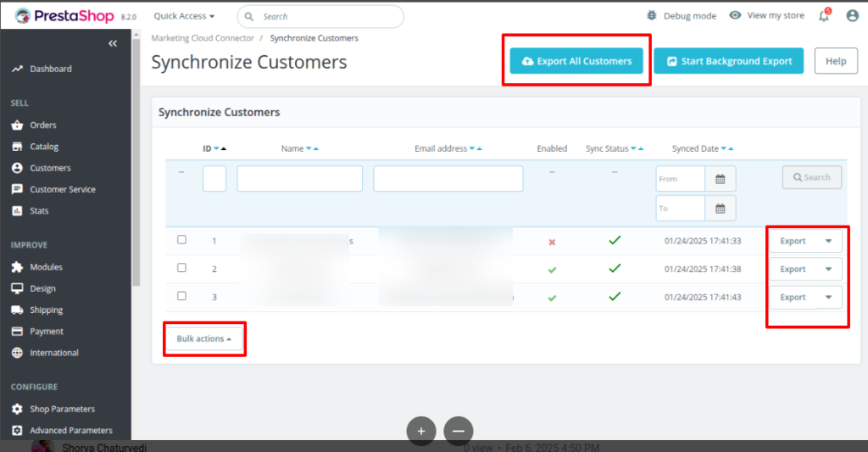Select the checkbox for customer ID 2
Viewport: 868px width, 452px height.
pyautogui.click(x=181, y=268)
